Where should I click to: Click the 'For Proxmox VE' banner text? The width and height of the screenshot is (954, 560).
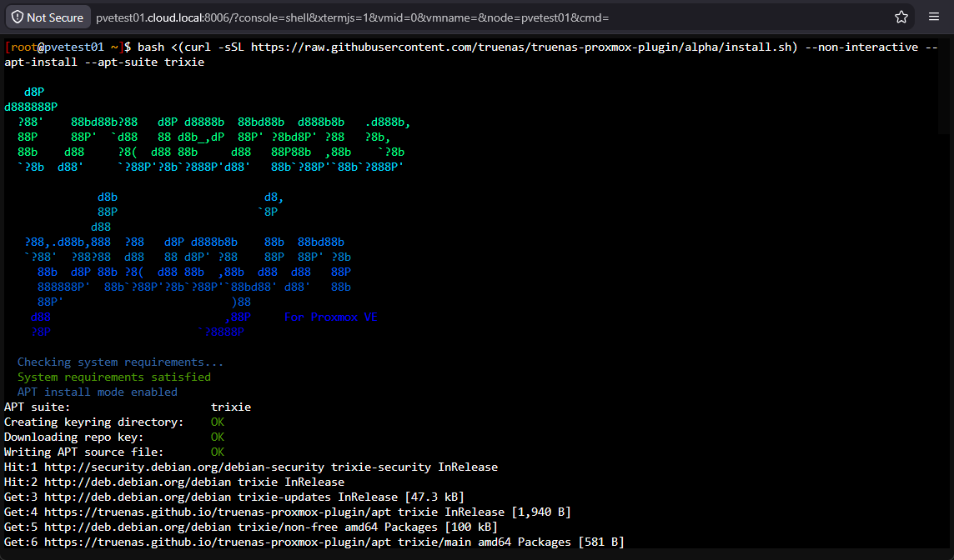tap(331, 317)
